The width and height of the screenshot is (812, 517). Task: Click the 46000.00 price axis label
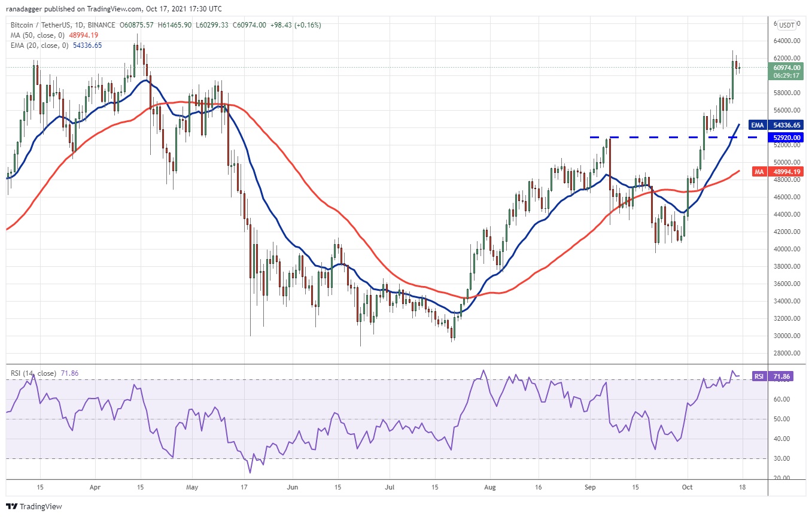click(x=786, y=197)
